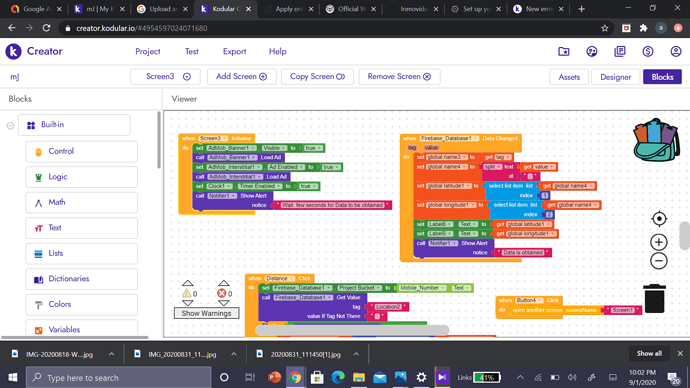Select the Control blocks category

[81, 151]
